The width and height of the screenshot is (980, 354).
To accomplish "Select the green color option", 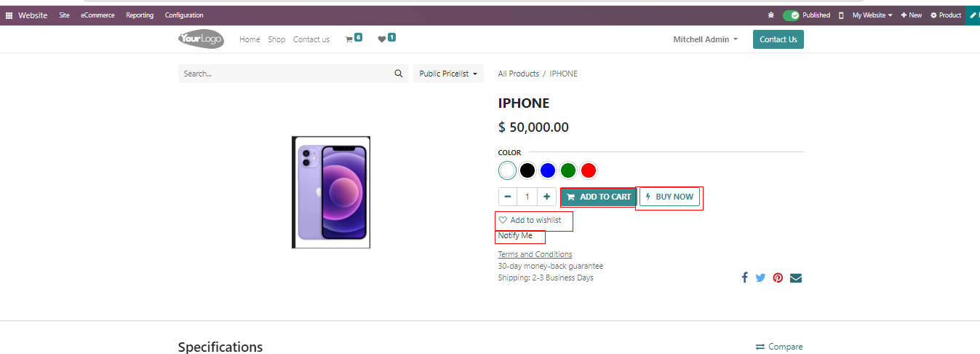I will pyautogui.click(x=568, y=170).
